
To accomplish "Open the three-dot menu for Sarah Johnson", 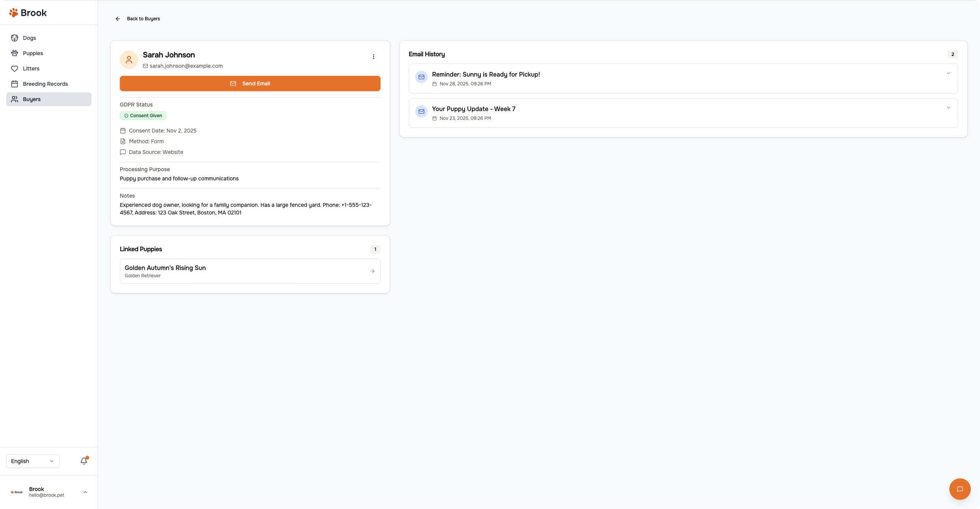I will [x=373, y=57].
